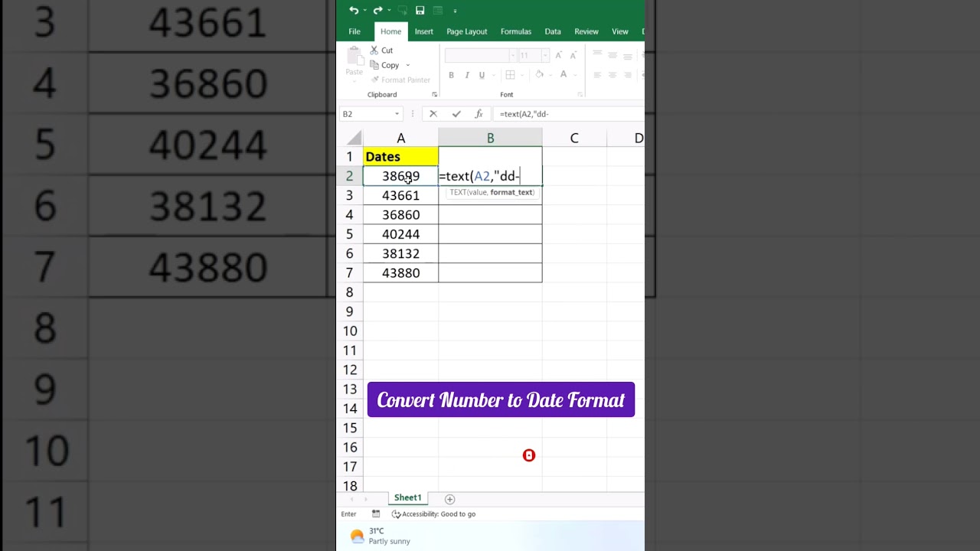Open the Font settings dialog launcher
Screen dimensions: 980x551
coord(580,95)
